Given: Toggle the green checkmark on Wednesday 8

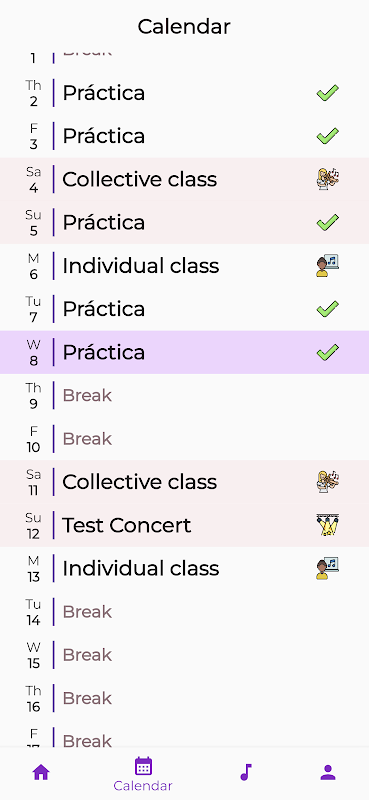Looking at the screenshot, I should tap(328, 352).
